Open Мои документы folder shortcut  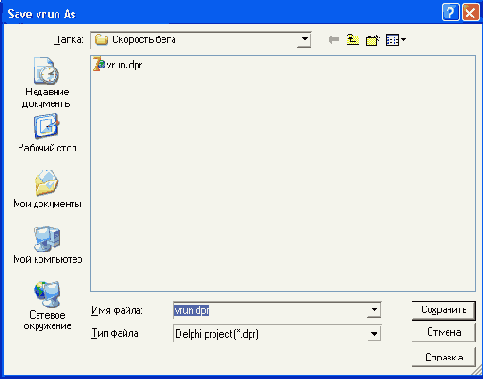(x=47, y=189)
